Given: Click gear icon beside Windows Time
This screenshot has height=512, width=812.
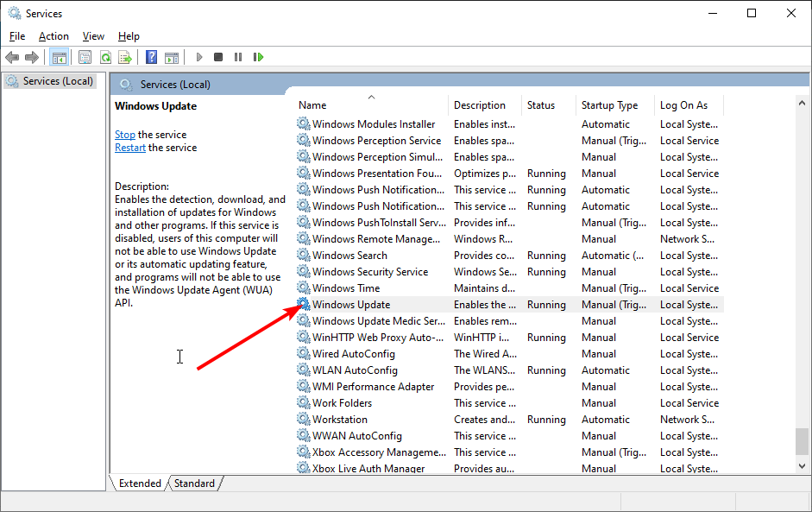Looking at the screenshot, I should 303,288.
